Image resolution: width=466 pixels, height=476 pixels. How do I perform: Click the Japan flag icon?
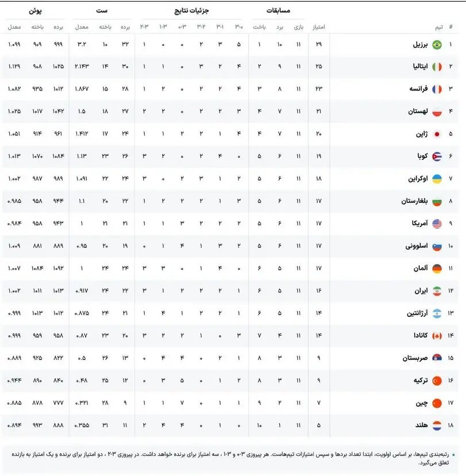[437, 134]
